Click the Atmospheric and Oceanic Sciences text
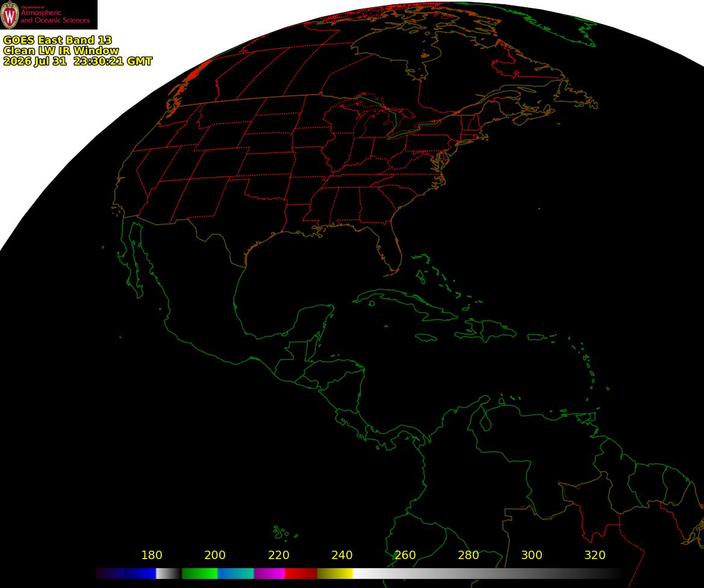The image size is (704, 588). pos(55,16)
